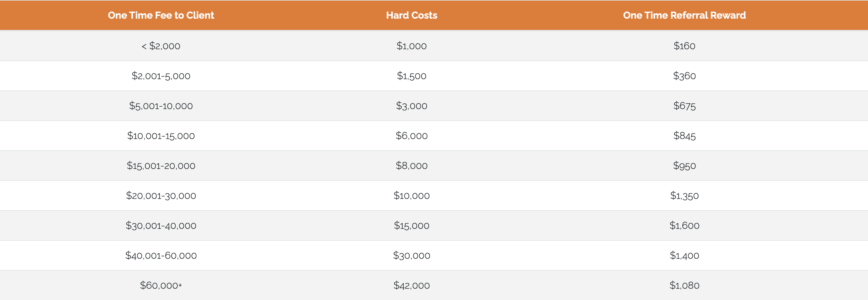Viewport: 868px width, 300px height.
Task: Select the "$30,001-40,000" fee range cell
Action: (x=161, y=225)
